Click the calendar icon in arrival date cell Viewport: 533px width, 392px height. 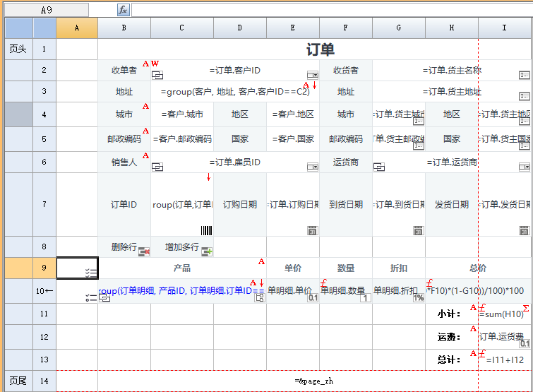[x=418, y=230]
